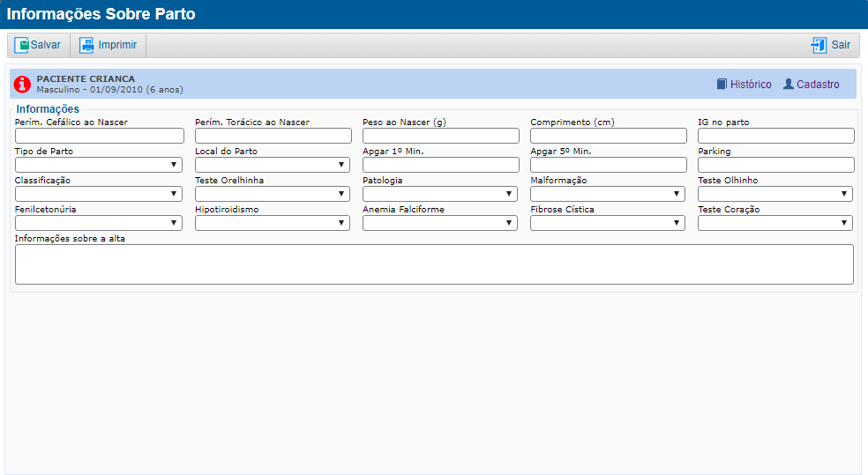Image resolution: width=868 pixels, height=475 pixels.
Task: Click the Histórico book icon
Action: (722, 84)
